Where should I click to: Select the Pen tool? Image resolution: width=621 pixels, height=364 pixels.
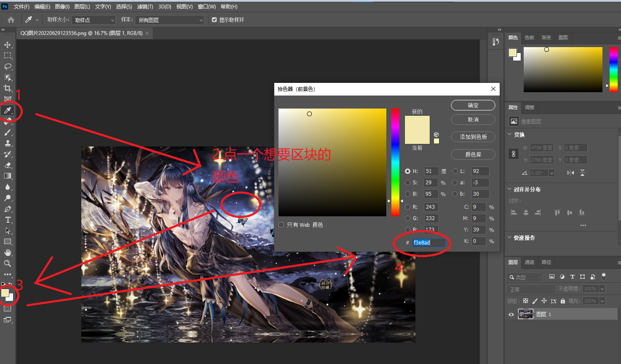coord(8,209)
